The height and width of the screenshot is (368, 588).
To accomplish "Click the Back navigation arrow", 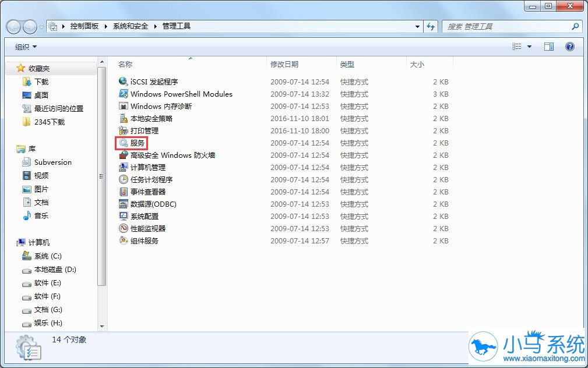I will [x=13, y=27].
